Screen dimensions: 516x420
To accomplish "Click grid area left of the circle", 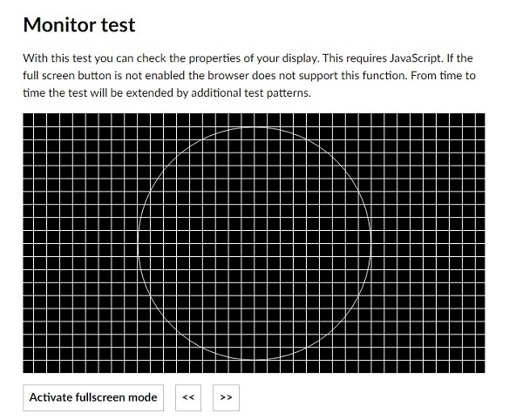I will pos(80,243).
